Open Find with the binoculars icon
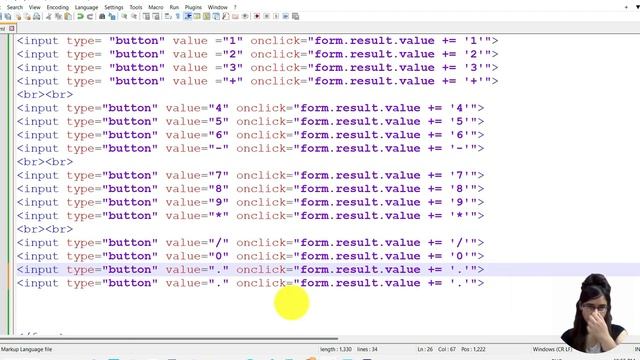 tap(102, 16)
